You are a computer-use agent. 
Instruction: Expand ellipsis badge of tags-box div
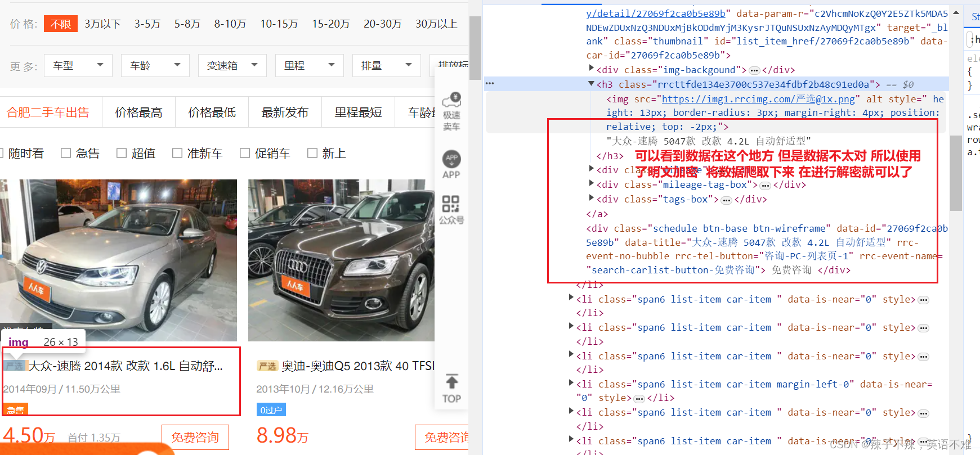pyautogui.click(x=727, y=200)
